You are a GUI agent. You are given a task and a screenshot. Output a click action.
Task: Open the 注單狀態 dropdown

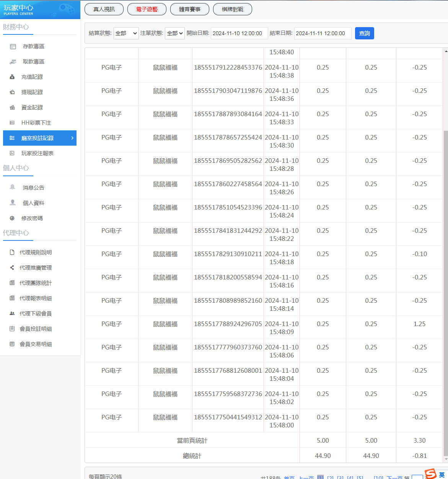tap(175, 33)
